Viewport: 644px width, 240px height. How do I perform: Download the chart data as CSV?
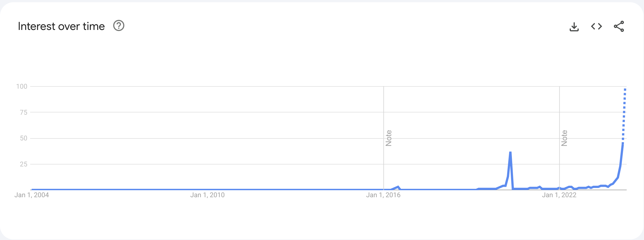tap(574, 27)
